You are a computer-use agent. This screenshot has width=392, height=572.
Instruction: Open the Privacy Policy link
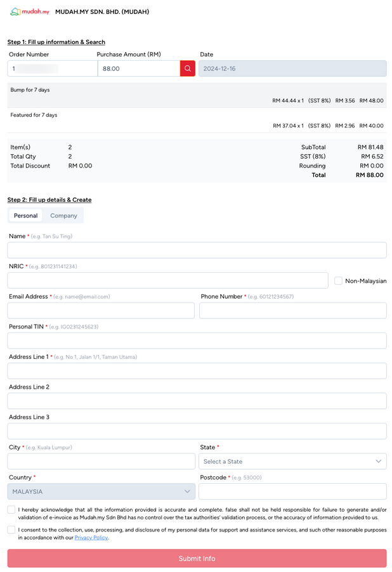coord(91,538)
